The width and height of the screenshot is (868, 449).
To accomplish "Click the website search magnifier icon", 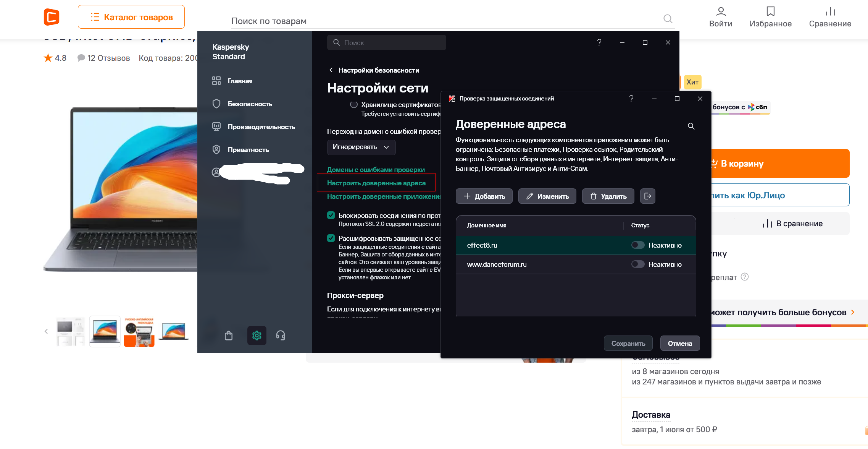I will point(668,19).
